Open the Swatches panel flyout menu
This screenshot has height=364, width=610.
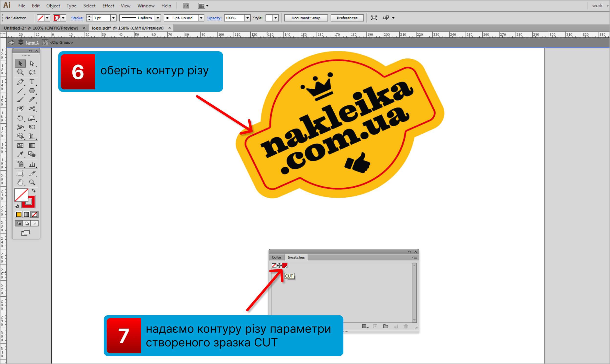pyautogui.click(x=415, y=257)
